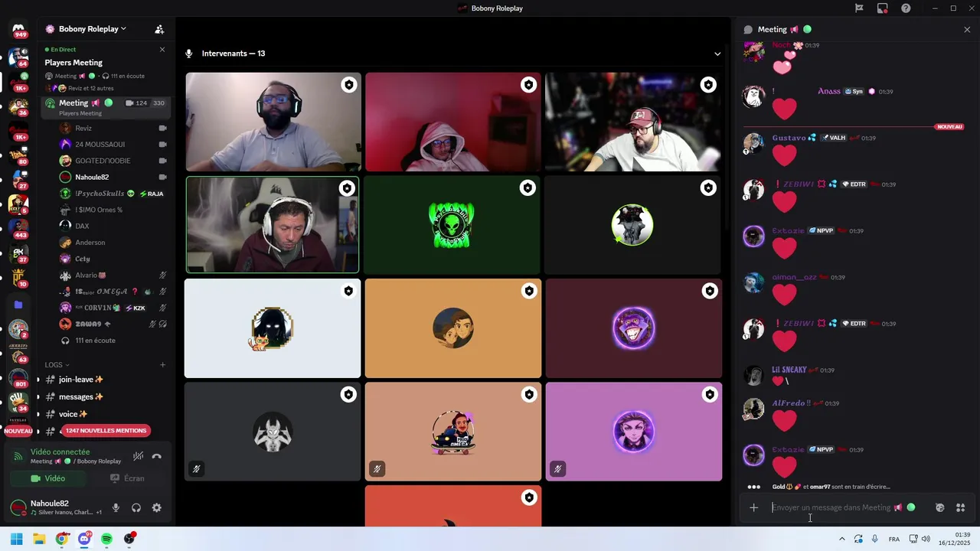Click Anass username in chat
Viewport: 980px width, 551px height.
(828, 91)
